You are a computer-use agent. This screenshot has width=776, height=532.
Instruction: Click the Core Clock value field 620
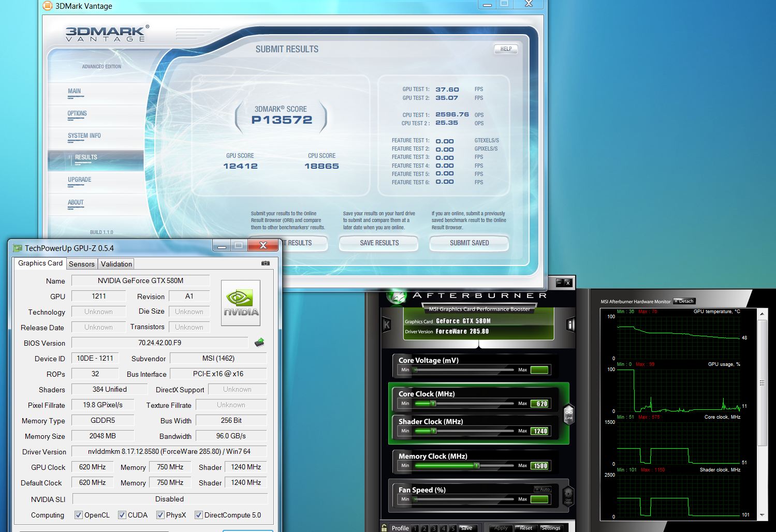[539, 404]
